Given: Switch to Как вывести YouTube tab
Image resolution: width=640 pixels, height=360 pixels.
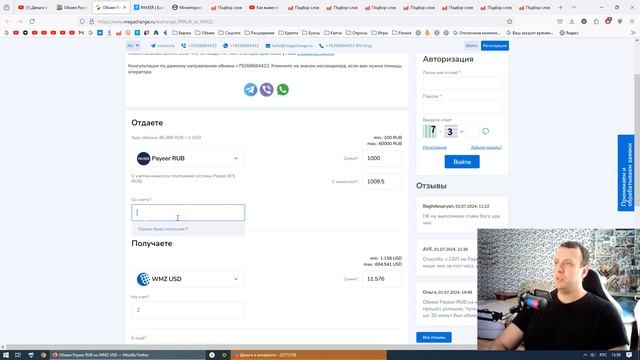Looking at the screenshot, I should (x=264, y=7).
